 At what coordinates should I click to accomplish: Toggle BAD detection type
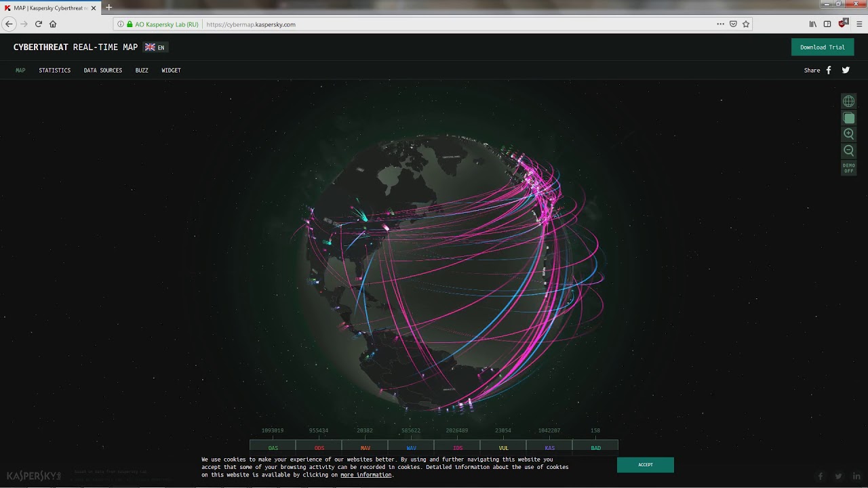coord(595,447)
